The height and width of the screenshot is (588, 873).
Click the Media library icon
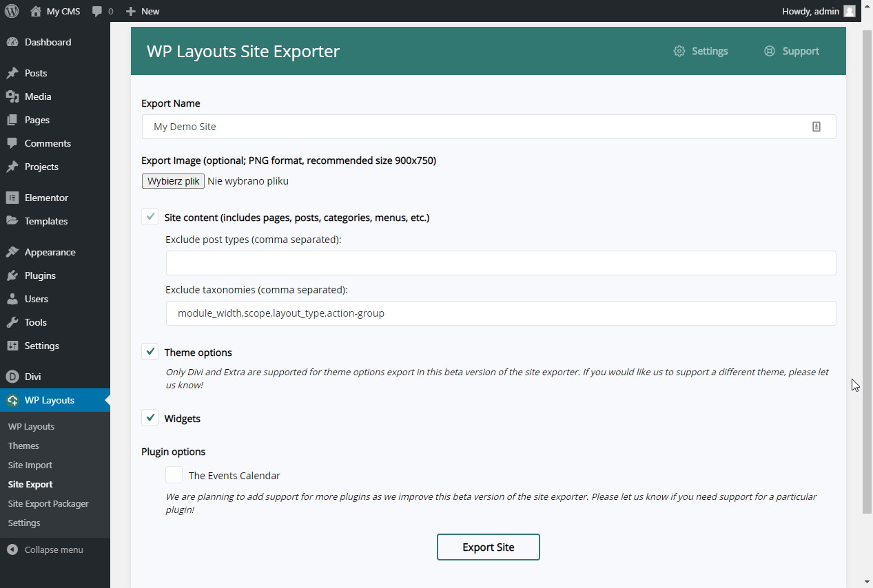(12, 96)
